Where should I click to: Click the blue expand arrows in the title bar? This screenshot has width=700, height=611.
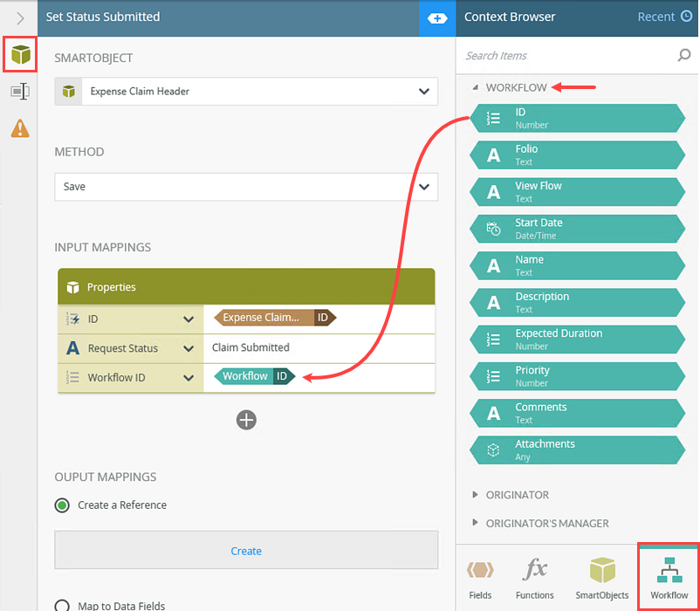(x=436, y=17)
